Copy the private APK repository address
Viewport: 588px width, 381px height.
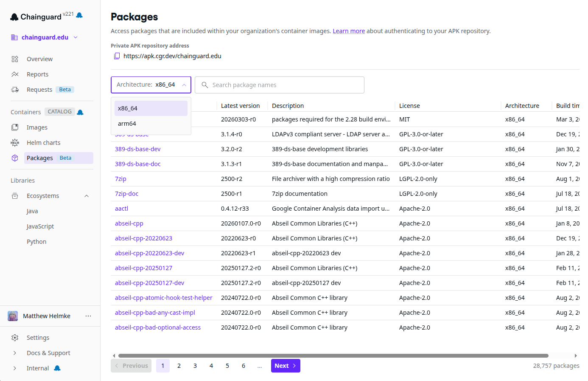(117, 56)
